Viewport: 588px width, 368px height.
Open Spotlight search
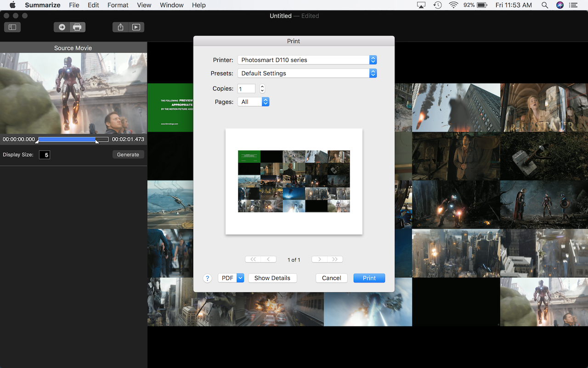(545, 5)
